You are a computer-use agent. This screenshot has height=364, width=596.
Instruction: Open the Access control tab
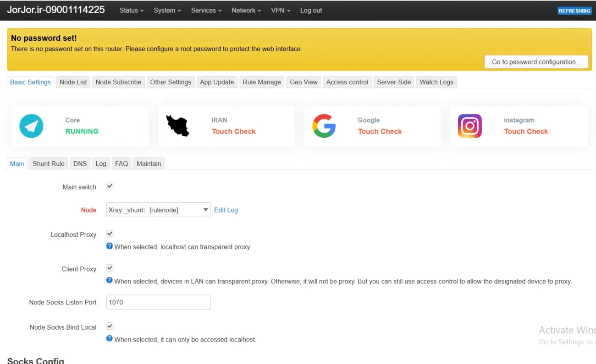(347, 82)
